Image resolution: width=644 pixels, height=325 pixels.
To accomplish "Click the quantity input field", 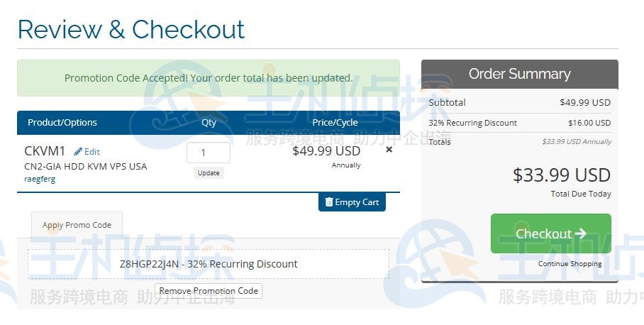I will tap(208, 153).
